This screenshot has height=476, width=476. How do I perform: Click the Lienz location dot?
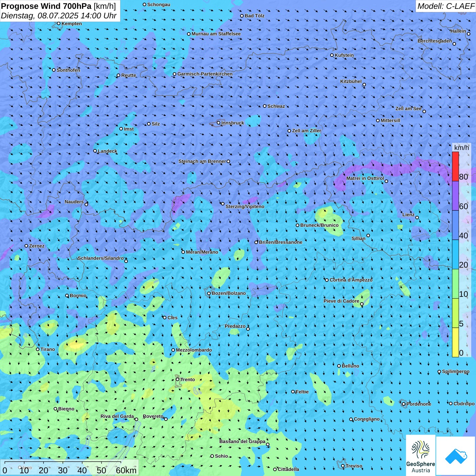[x=417, y=218]
